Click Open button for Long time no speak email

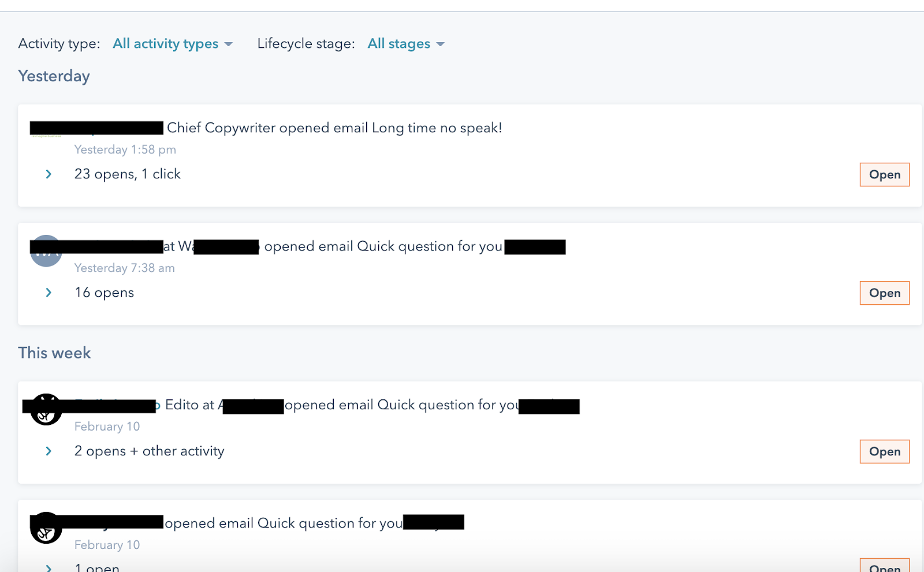(x=884, y=175)
